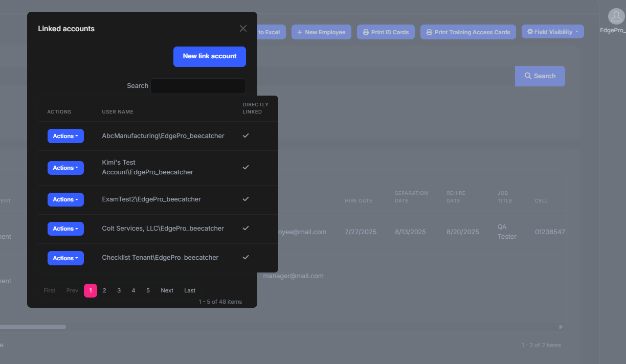Click QA Tester job title cell
This screenshot has height=364, width=626.
pos(507,232)
